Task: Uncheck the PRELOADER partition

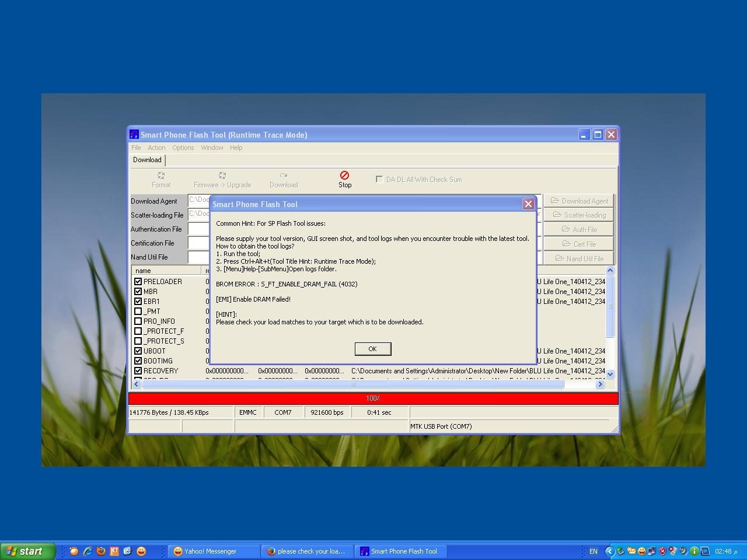Action: [x=138, y=282]
